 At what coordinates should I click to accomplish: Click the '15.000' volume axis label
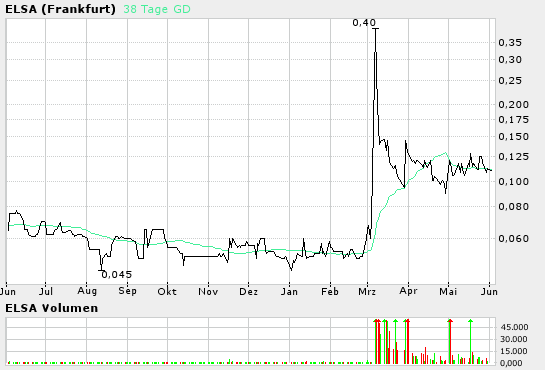pyautogui.click(x=514, y=351)
